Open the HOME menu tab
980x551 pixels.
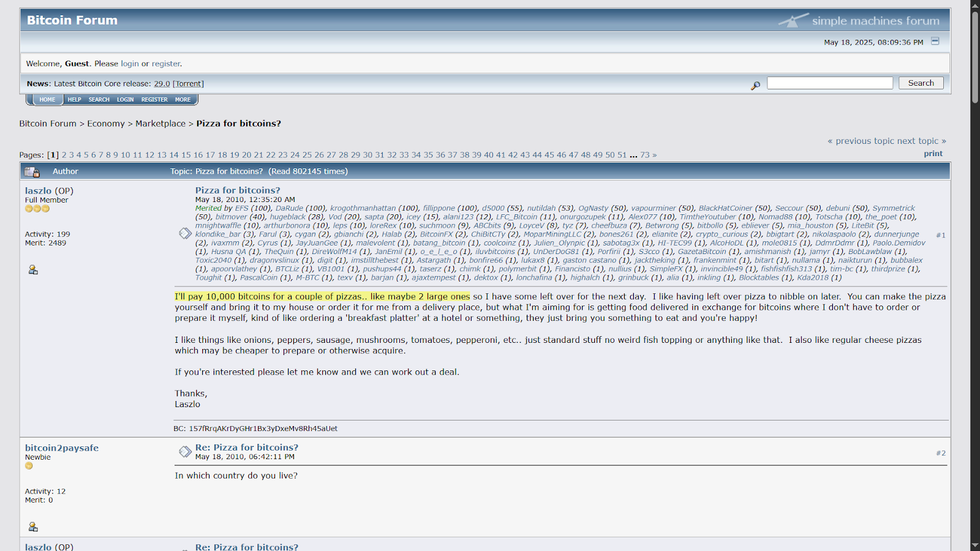[x=47, y=99]
